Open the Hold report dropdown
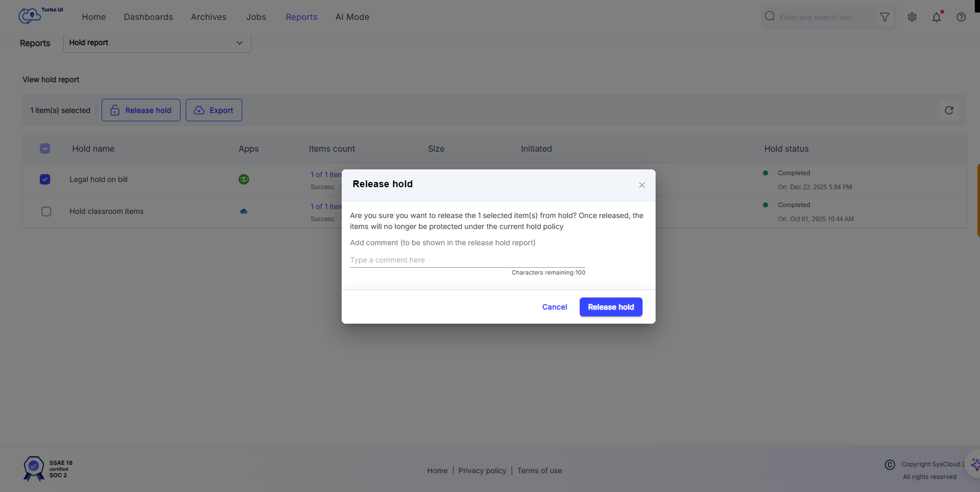Screen dimensions: 980x492 (x=157, y=43)
